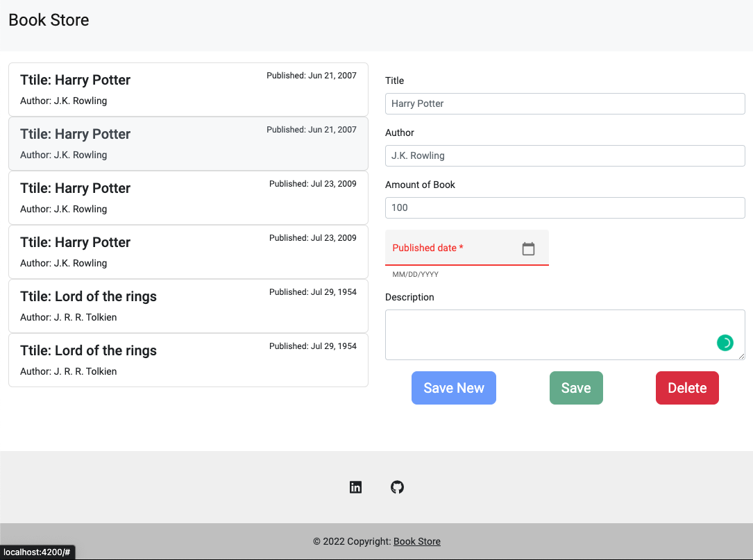Click the localhost:4200/# status URL
The image size is (753, 560).
coord(37,552)
